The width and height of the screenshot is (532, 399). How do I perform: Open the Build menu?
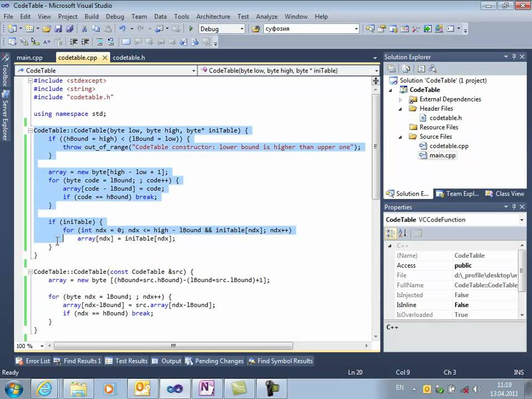tap(91, 17)
